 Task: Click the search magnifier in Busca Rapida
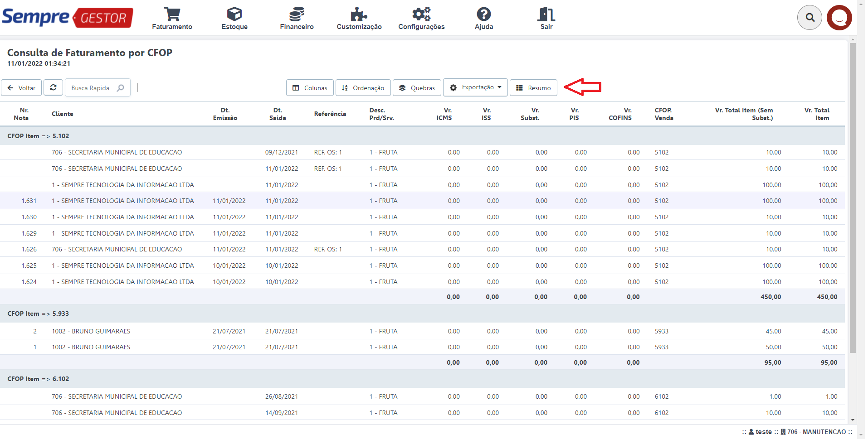[x=121, y=88]
